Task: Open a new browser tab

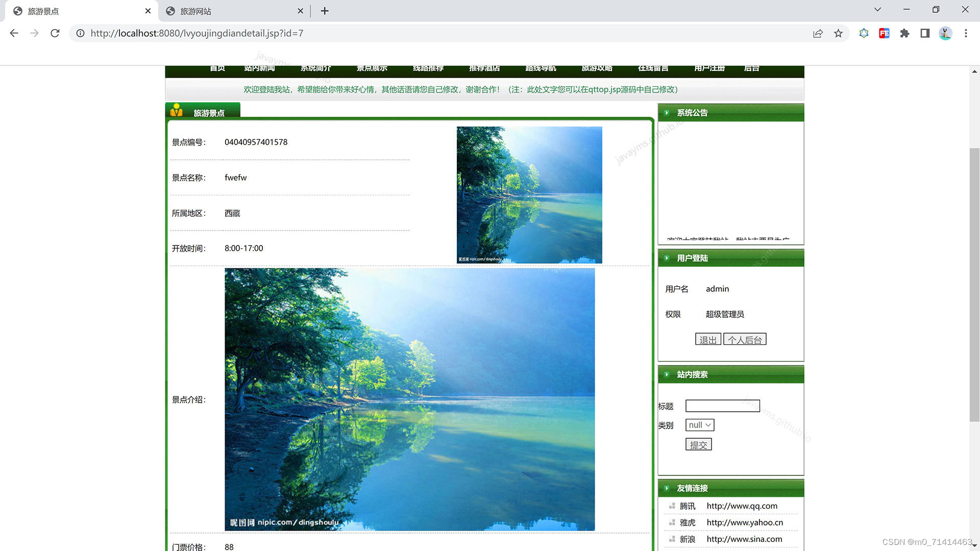Action: point(325,11)
